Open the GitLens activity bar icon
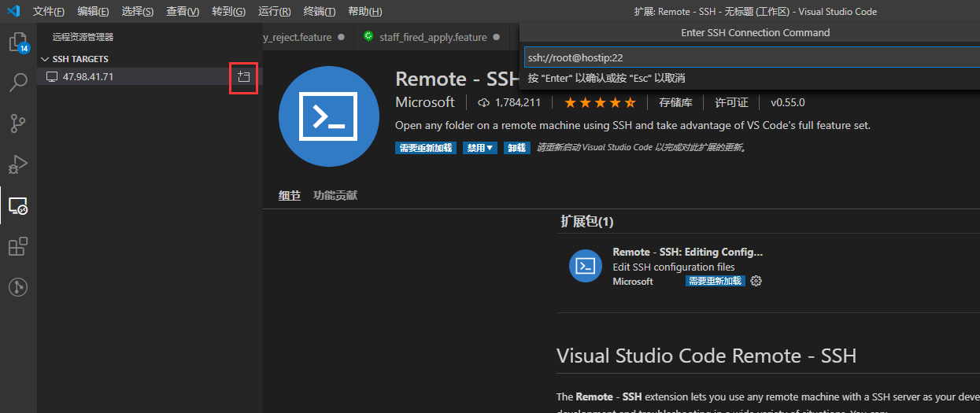 pyautogui.click(x=18, y=287)
